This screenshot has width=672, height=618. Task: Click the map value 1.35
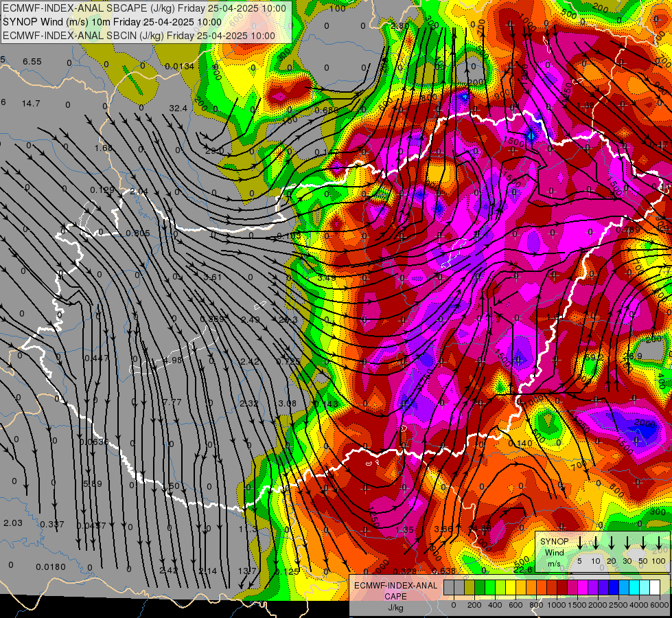(x=404, y=530)
